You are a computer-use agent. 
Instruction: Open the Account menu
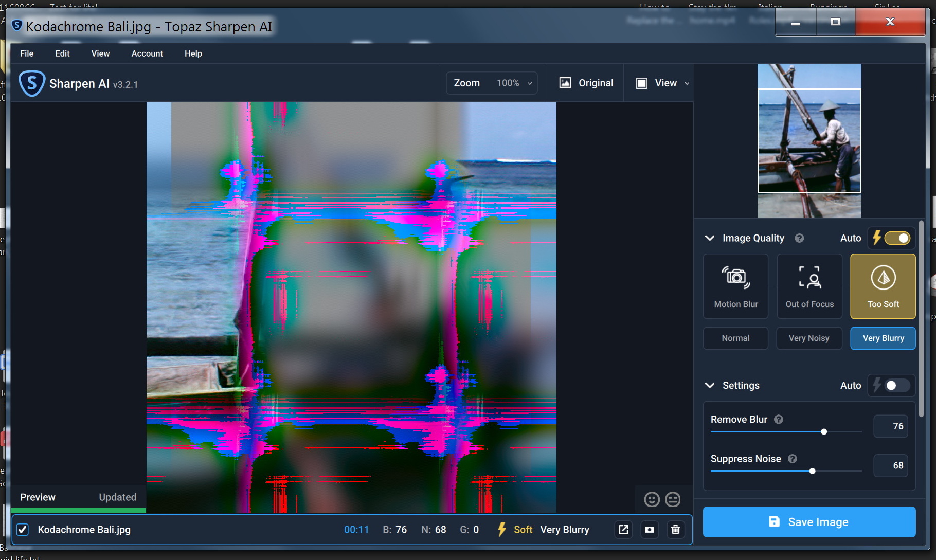(147, 53)
